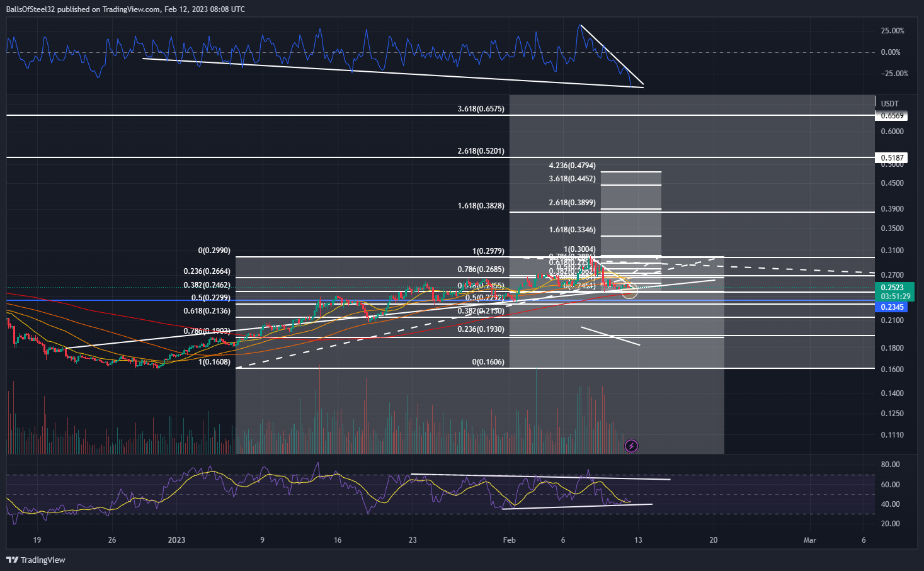Click the 80.00 RSI axis value

pyautogui.click(x=890, y=465)
